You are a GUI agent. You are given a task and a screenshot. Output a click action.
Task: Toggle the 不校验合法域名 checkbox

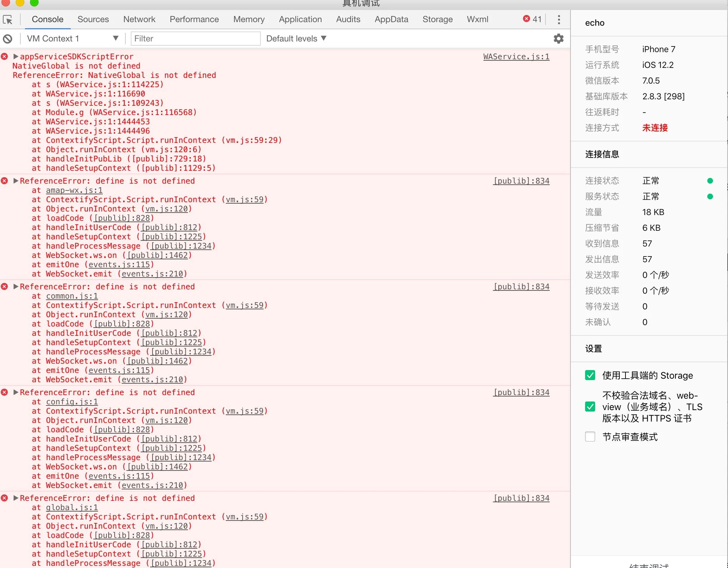click(590, 407)
